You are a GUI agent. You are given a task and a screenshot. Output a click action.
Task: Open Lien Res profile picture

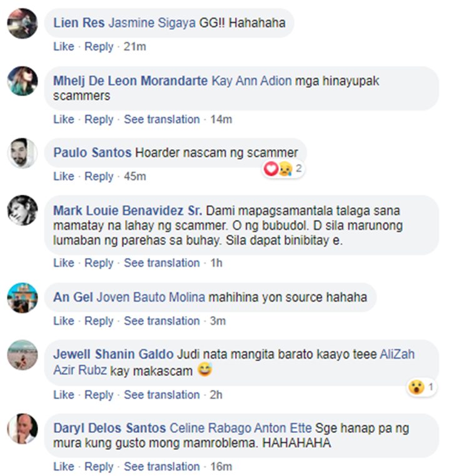tap(23, 23)
